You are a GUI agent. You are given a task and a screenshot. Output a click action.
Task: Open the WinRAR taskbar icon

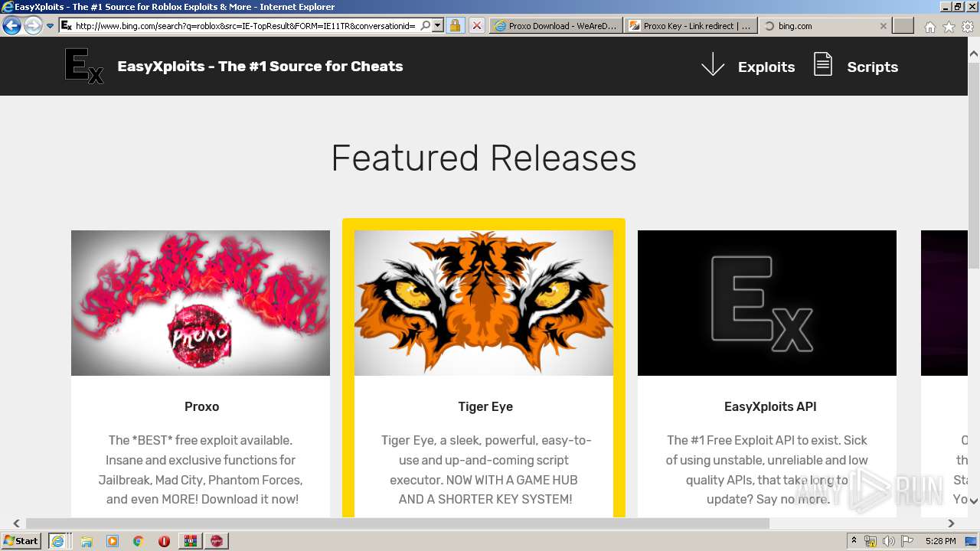pyautogui.click(x=190, y=541)
